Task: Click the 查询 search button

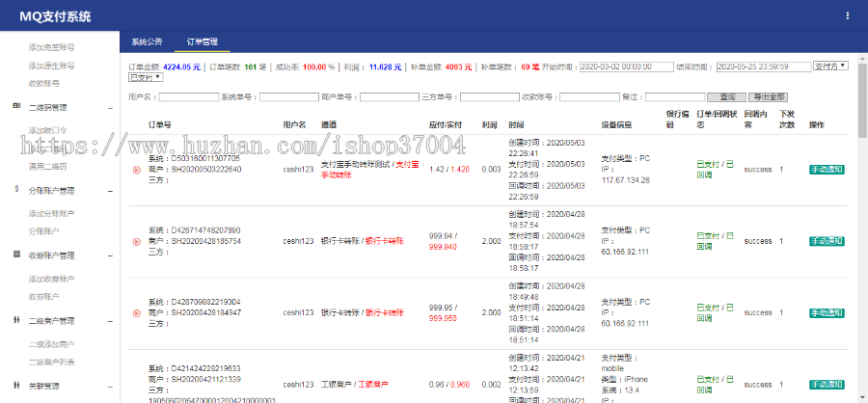Action: pos(727,96)
